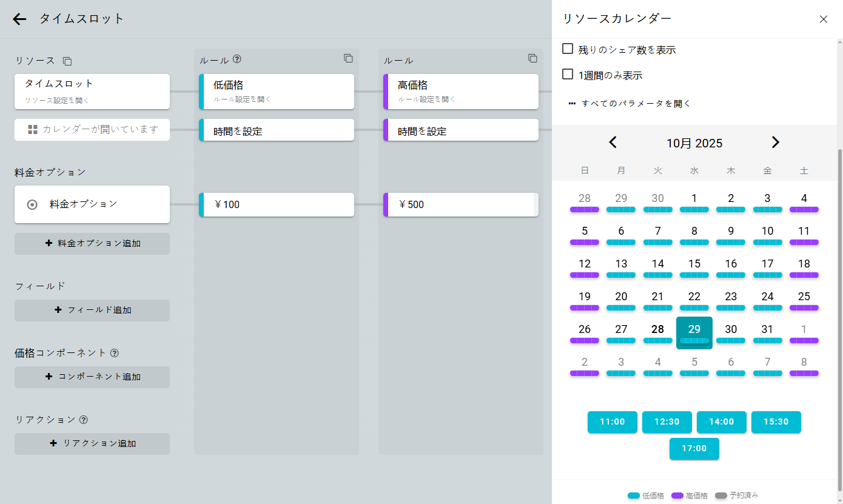Go back using the left arrow icon
The image size is (843, 504).
point(20,19)
